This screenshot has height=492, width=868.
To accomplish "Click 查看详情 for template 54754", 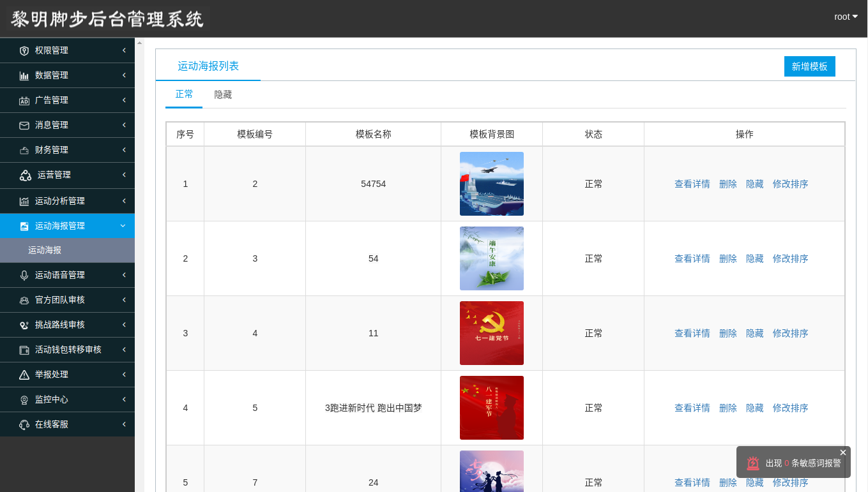I will [692, 184].
